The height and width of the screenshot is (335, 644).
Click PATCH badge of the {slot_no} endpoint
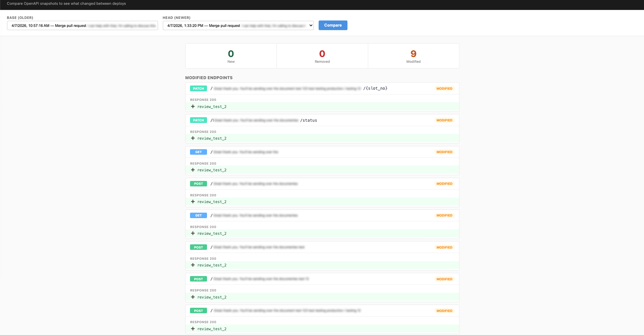tap(198, 89)
